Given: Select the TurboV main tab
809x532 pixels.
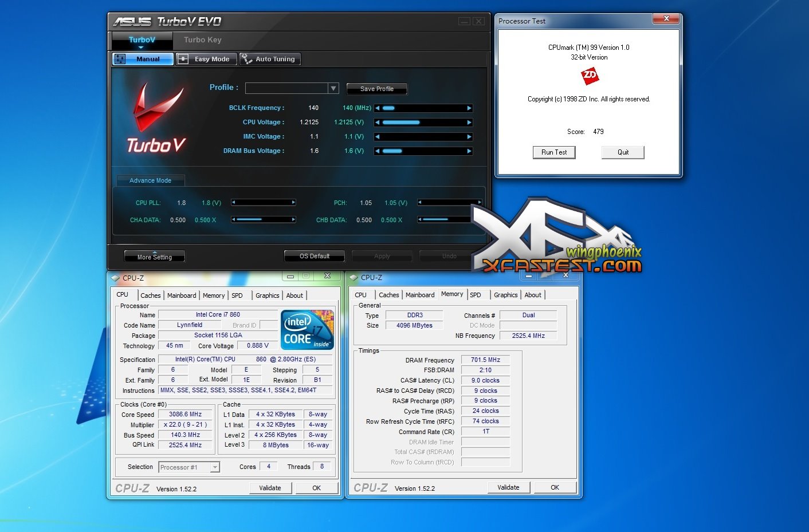Looking at the screenshot, I should [x=142, y=40].
